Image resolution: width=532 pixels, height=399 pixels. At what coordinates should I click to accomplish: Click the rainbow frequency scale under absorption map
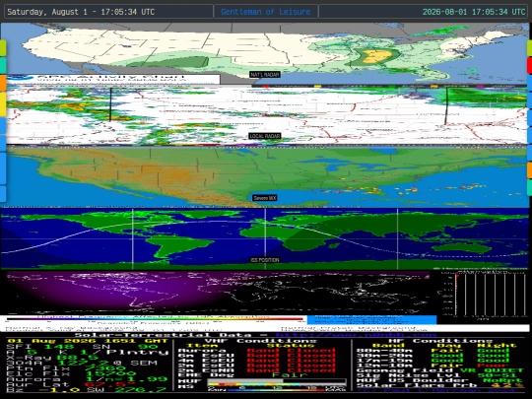click(155, 319)
